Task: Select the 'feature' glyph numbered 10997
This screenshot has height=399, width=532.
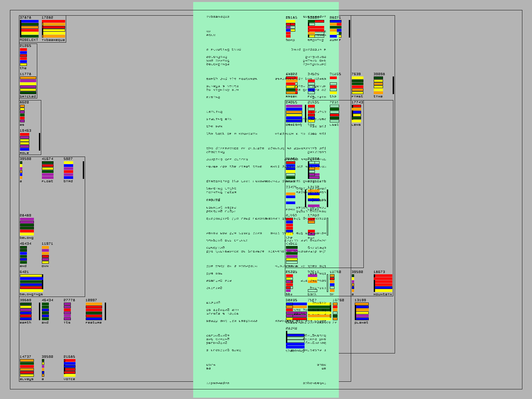Action: pos(94,311)
